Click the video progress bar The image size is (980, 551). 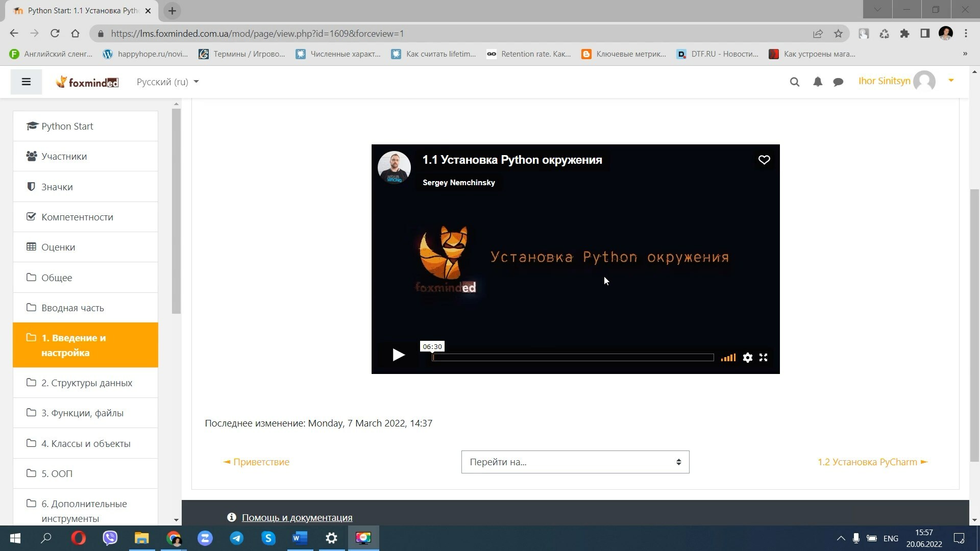(x=572, y=358)
